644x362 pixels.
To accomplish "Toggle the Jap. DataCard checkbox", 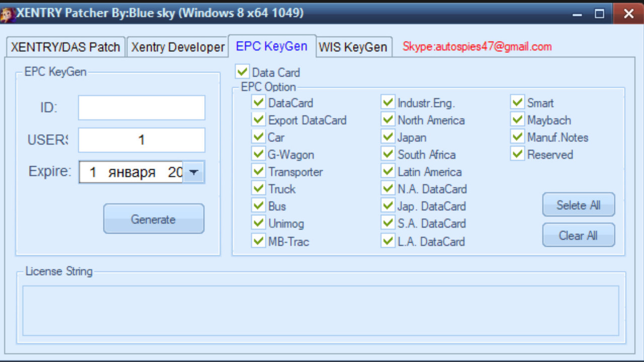I will pos(387,206).
